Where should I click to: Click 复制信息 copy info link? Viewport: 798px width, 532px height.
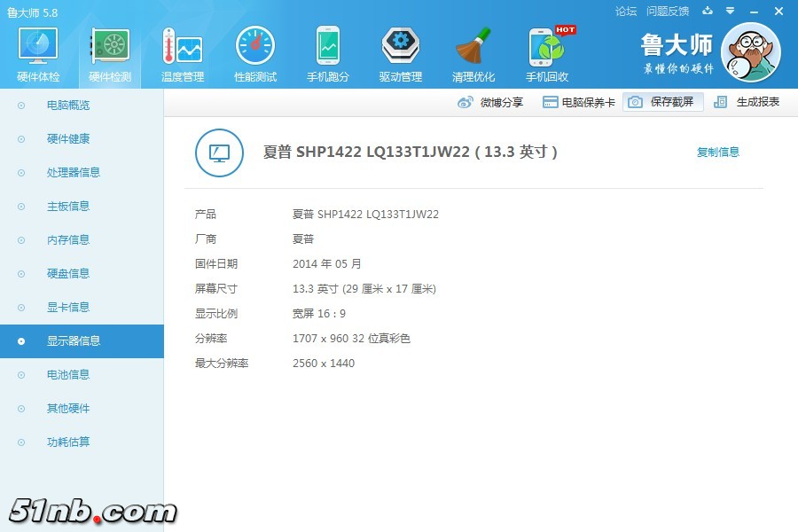point(718,153)
